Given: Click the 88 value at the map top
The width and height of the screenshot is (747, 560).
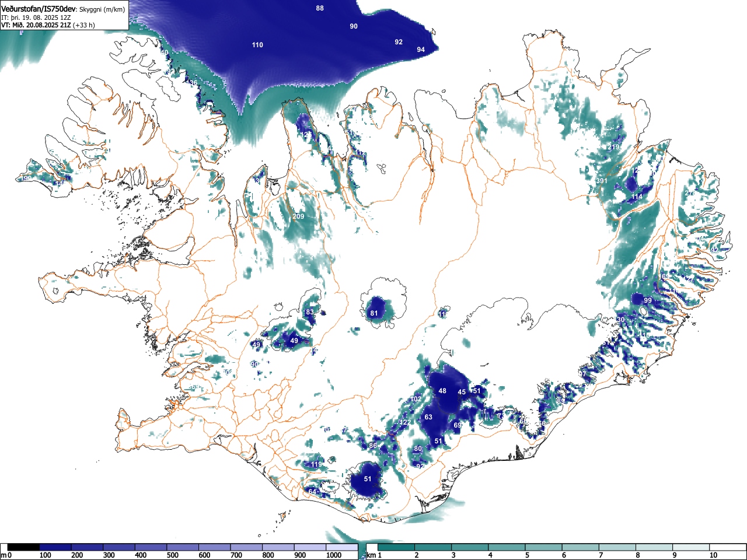Looking at the screenshot, I should pyautogui.click(x=320, y=8).
